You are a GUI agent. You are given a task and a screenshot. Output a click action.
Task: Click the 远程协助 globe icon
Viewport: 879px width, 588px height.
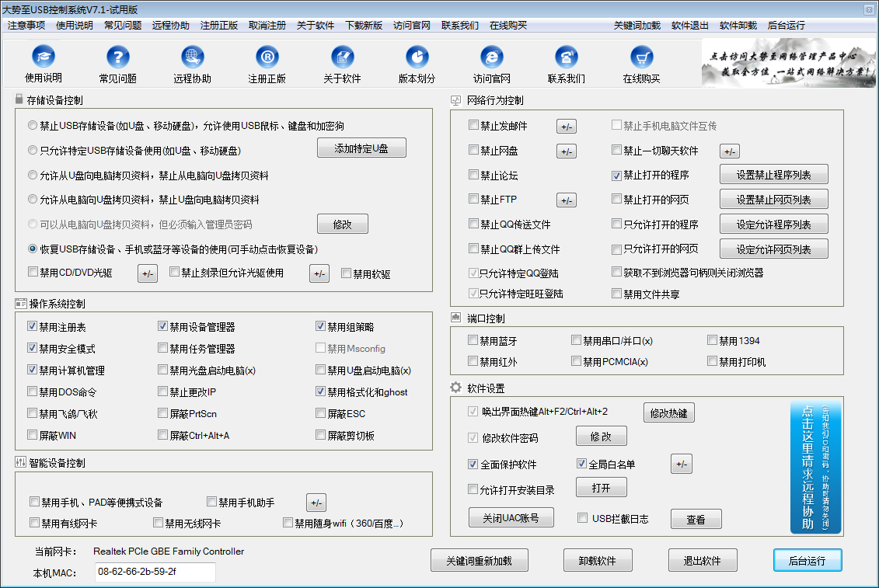point(192,57)
